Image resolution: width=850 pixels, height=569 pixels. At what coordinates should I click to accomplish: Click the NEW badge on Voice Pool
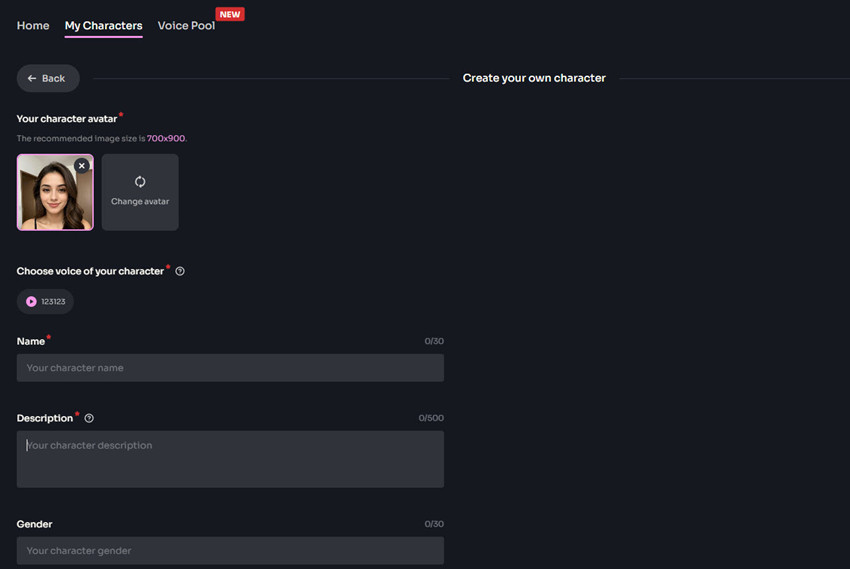click(230, 14)
